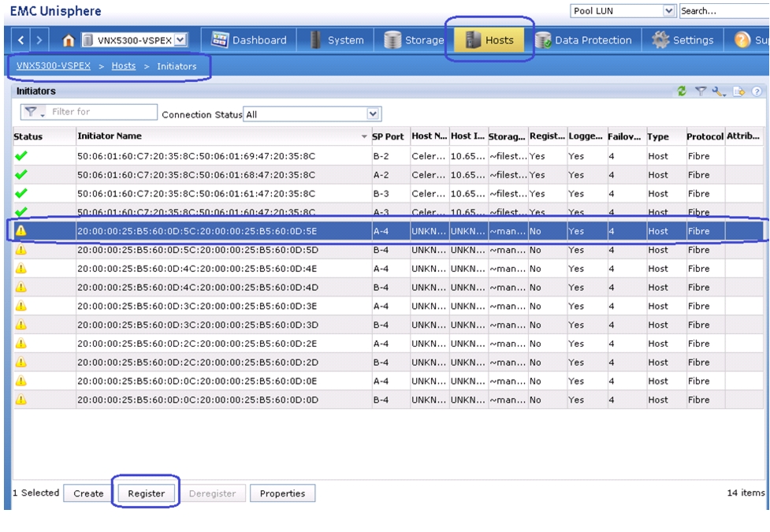The image size is (770, 532).
Task: Select initiator ending B5:60:0D:3D
Action: 388,325
